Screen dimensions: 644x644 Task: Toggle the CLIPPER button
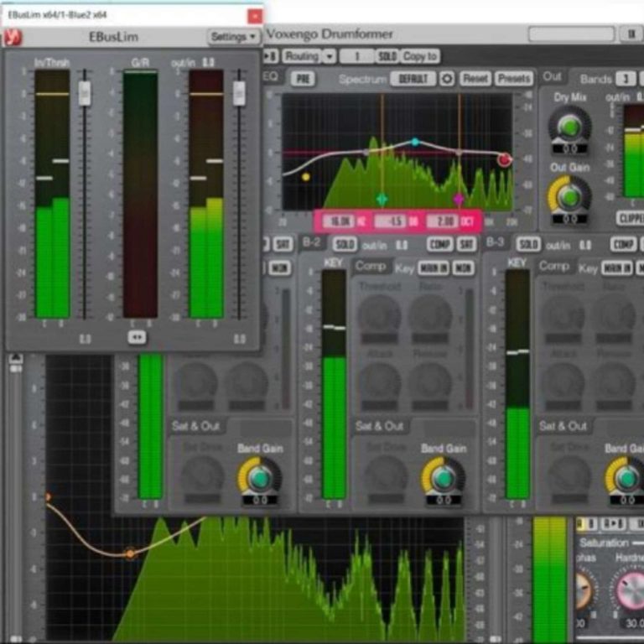630,218
